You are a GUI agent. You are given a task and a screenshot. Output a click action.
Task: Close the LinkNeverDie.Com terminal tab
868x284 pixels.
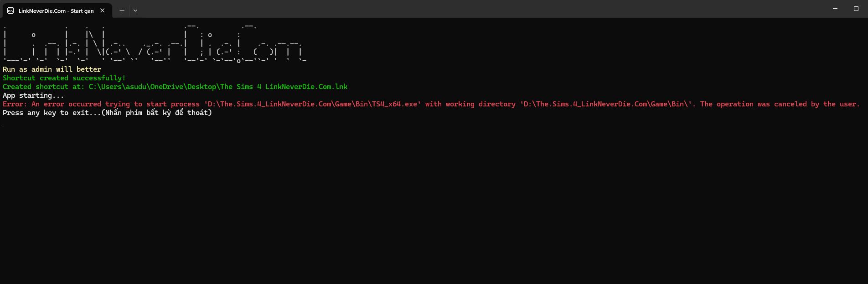coord(103,11)
